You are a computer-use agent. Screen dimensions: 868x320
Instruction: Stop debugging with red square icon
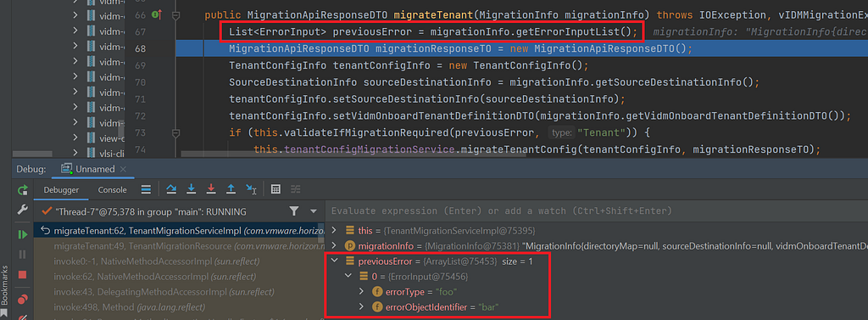click(x=23, y=274)
